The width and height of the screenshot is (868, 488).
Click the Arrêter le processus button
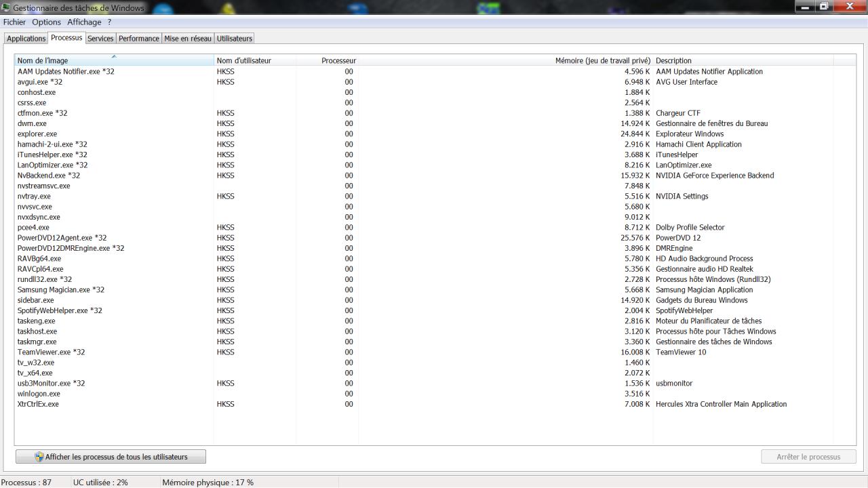click(808, 457)
